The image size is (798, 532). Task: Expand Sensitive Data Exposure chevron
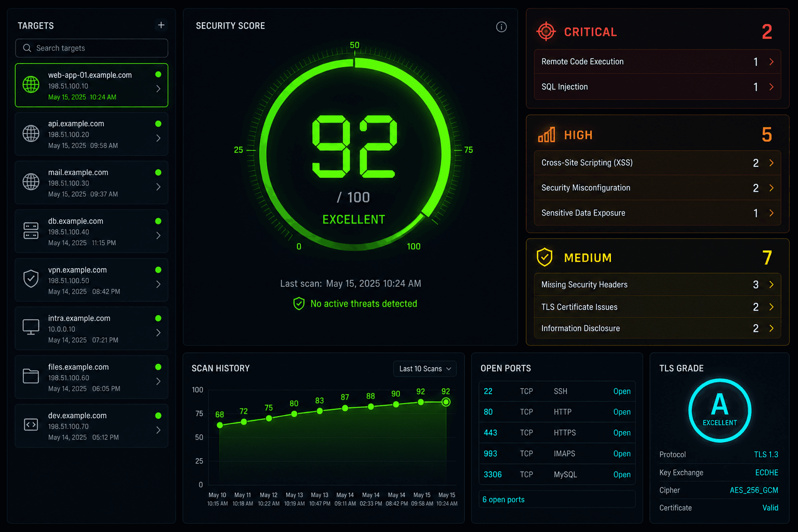[x=772, y=213]
